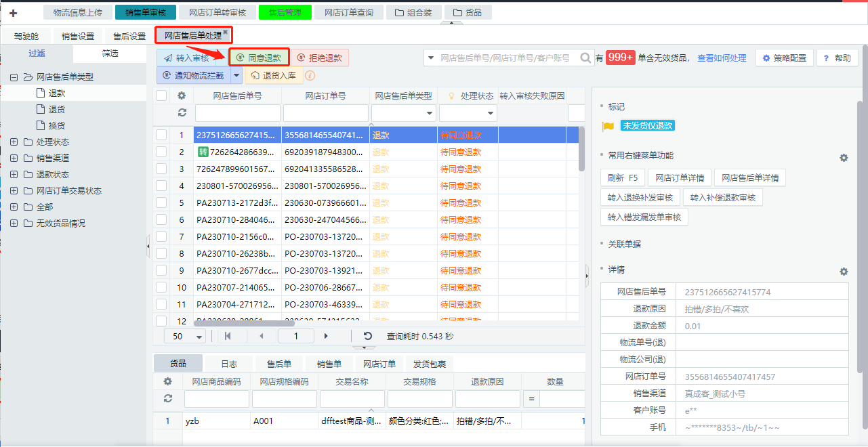Tick the checkbox for row 3
This screenshot has width=868, height=447.
pyautogui.click(x=161, y=169)
